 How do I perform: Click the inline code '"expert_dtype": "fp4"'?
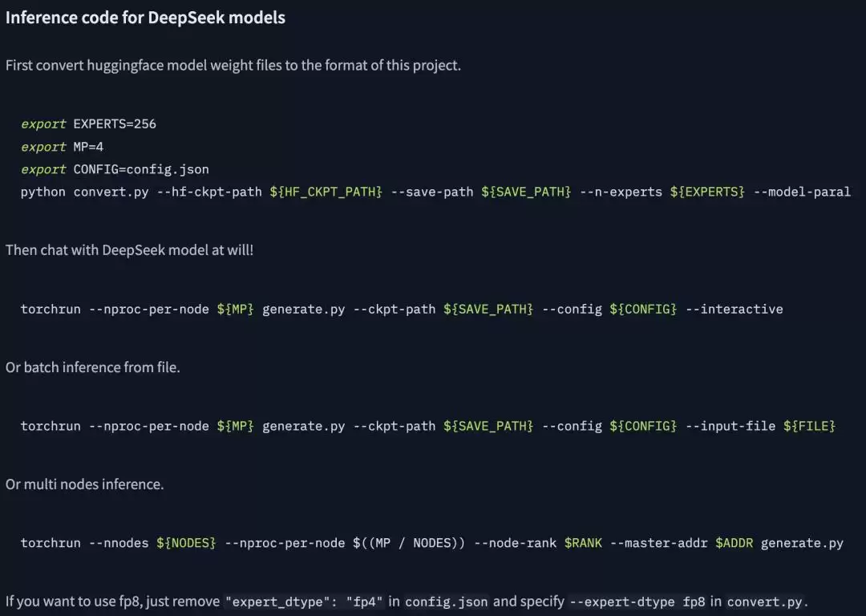tap(304, 602)
